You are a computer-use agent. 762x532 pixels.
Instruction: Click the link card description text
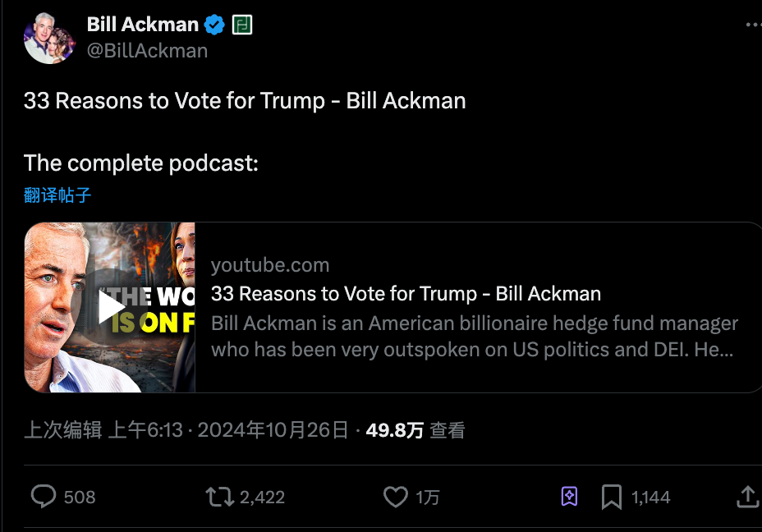click(474, 337)
